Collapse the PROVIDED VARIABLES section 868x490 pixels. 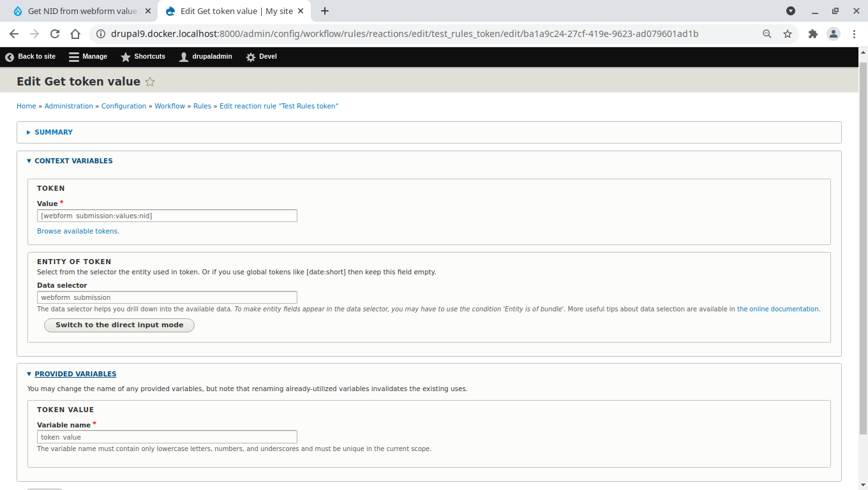coord(75,374)
